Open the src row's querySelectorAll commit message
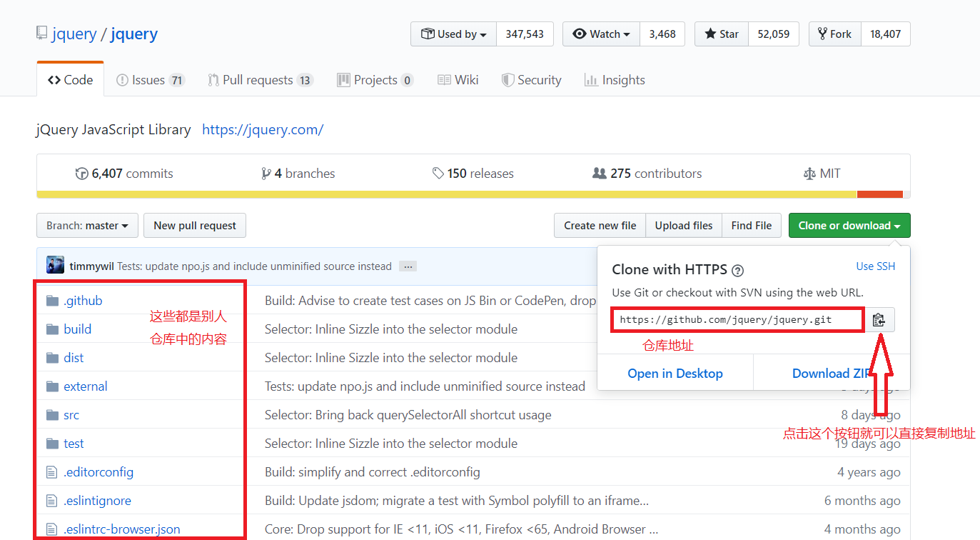The height and width of the screenshot is (540, 980). coord(408,415)
